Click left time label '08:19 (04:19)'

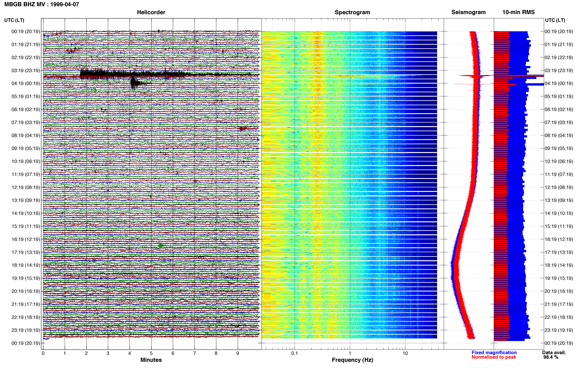pyautogui.click(x=26, y=136)
